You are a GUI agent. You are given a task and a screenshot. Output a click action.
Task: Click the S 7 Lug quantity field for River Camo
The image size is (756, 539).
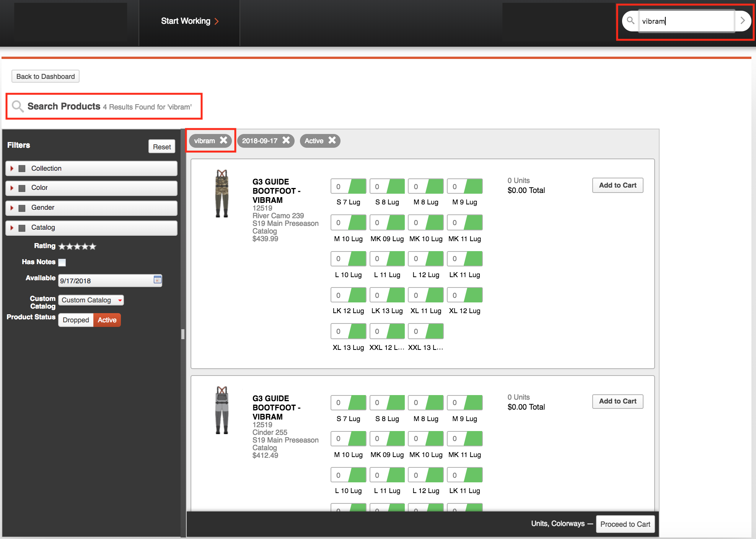click(x=339, y=187)
